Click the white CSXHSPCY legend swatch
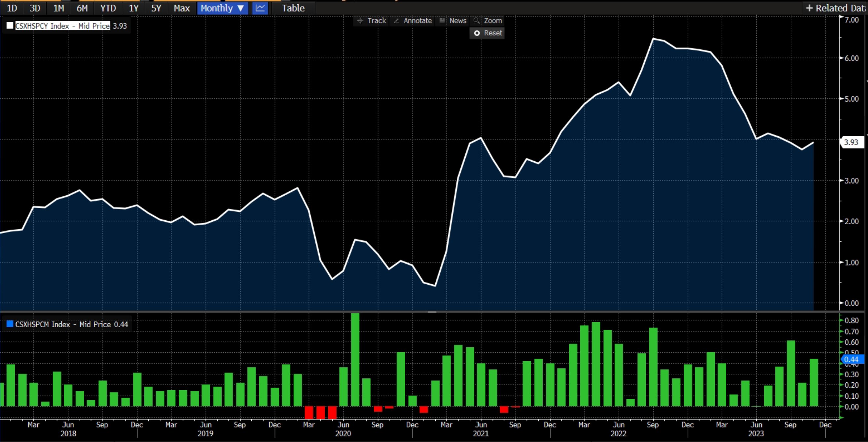Screen dimensions: 868x442 10,26
